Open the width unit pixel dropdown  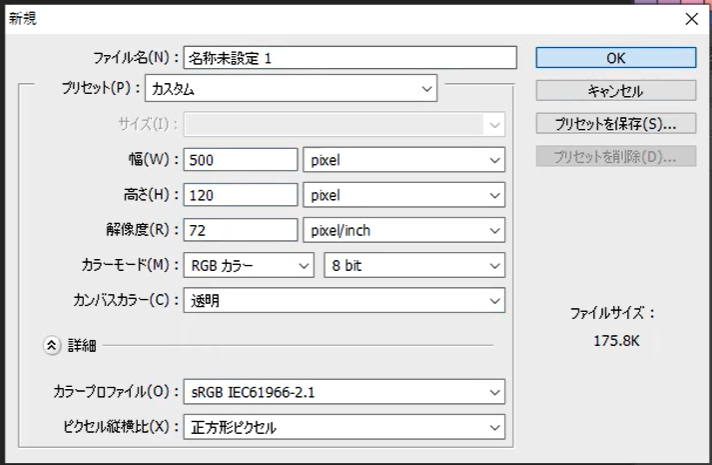(x=403, y=160)
